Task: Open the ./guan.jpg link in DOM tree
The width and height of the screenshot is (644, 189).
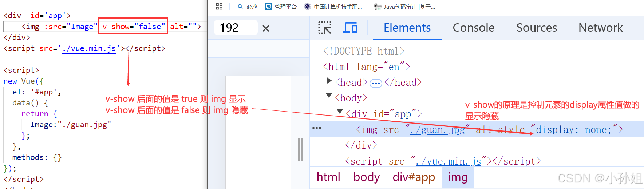Action: 437,130
